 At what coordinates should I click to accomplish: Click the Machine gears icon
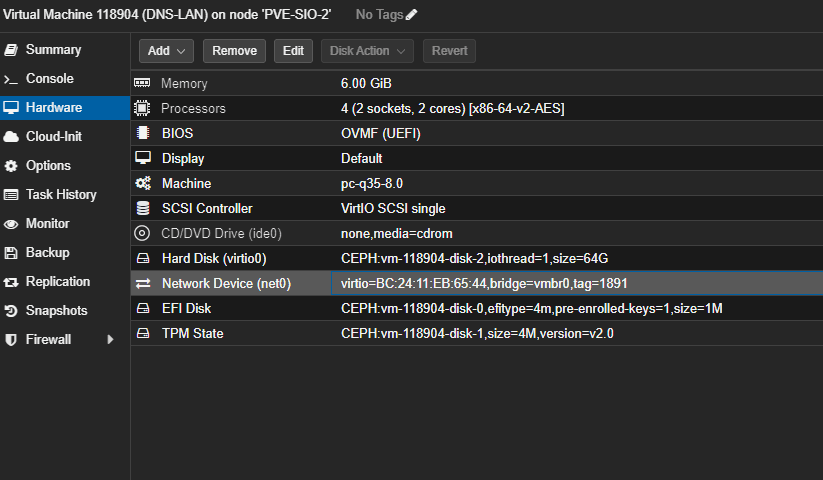(x=142, y=183)
